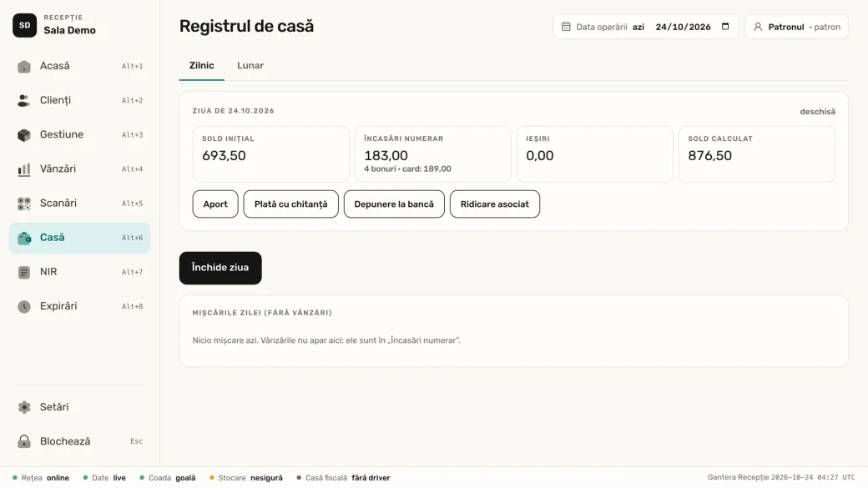
Task: Click the Date live status entry
Action: tap(104, 478)
